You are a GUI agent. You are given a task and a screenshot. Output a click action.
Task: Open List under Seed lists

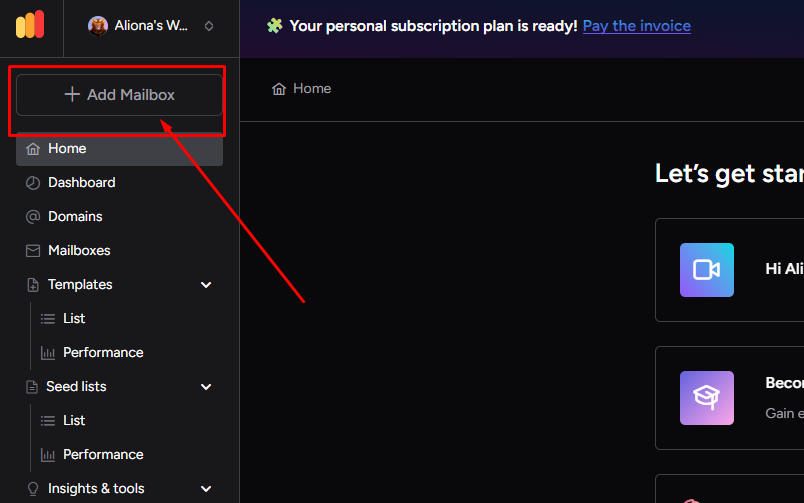click(x=74, y=421)
